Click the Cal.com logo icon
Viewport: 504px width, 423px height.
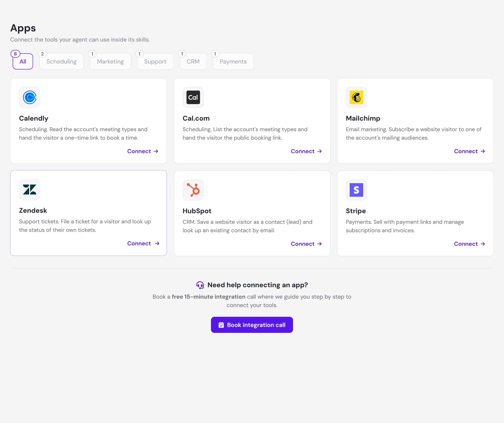(x=193, y=97)
